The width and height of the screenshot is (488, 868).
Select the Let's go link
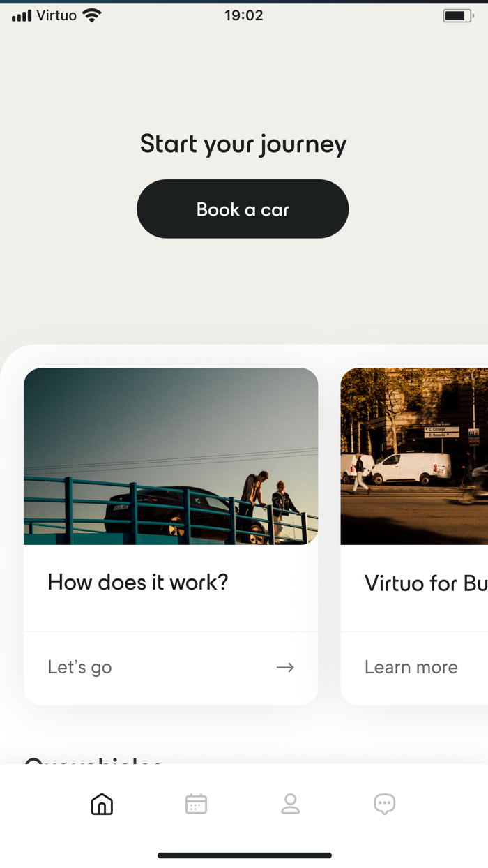[79, 667]
